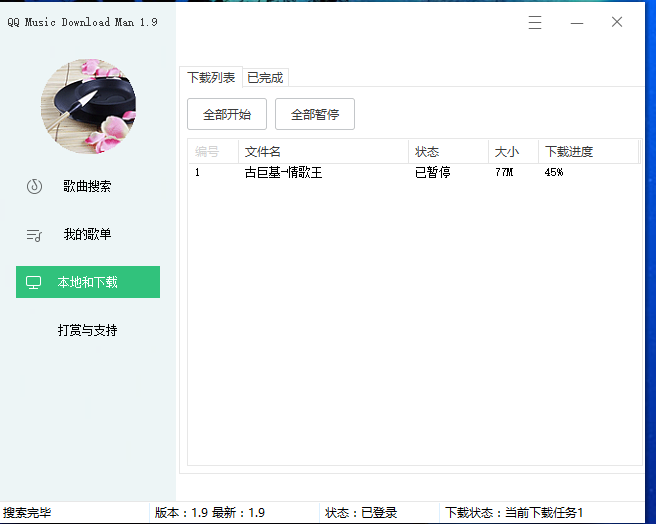Click the 状态：已登录 status entry
656x524 pixels.
point(361,513)
